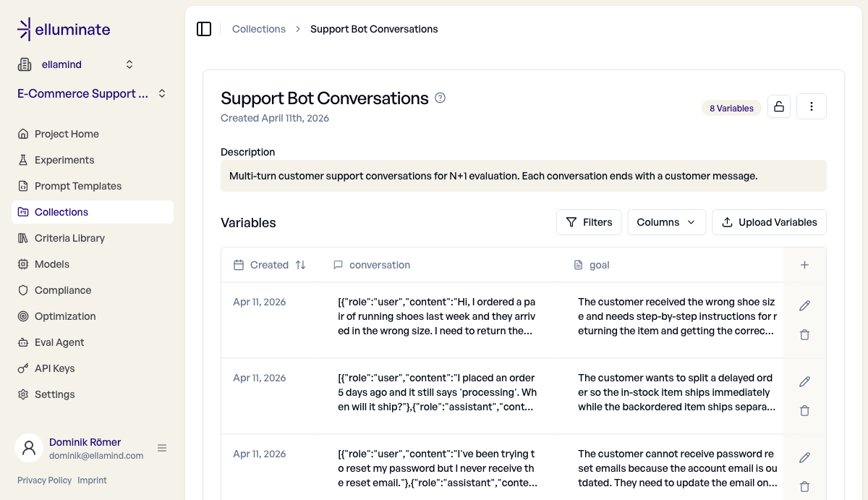Go to Project Home

(65, 133)
